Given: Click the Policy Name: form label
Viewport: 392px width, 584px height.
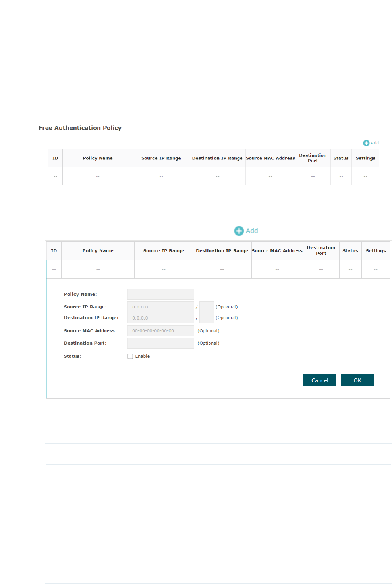Looking at the screenshot, I should [80, 294].
